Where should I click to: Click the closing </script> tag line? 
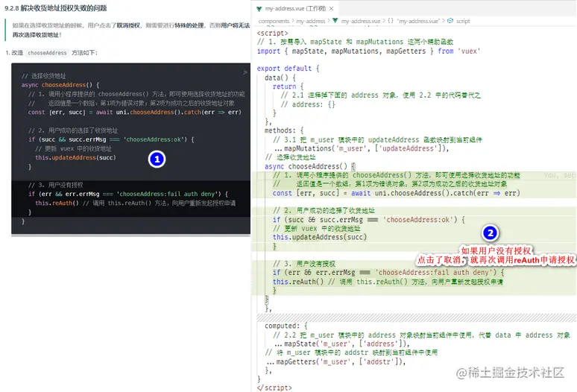(x=274, y=388)
